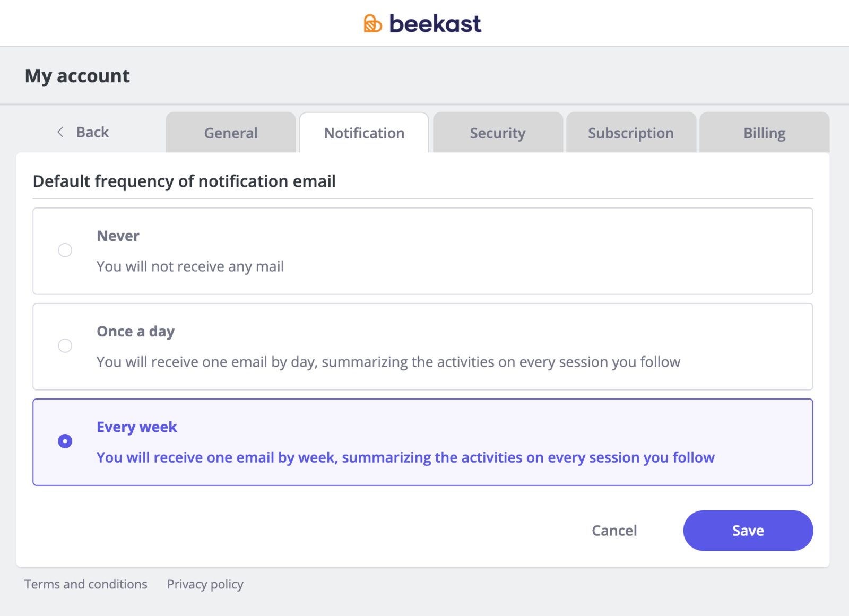Open the Billing tab
The image size is (849, 616).
pos(764,133)
